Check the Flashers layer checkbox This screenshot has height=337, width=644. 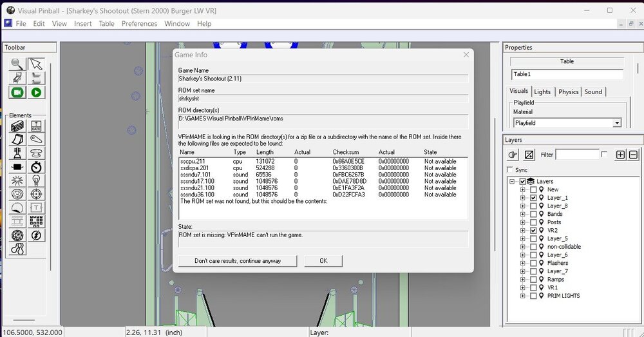(x=533, y=263)
